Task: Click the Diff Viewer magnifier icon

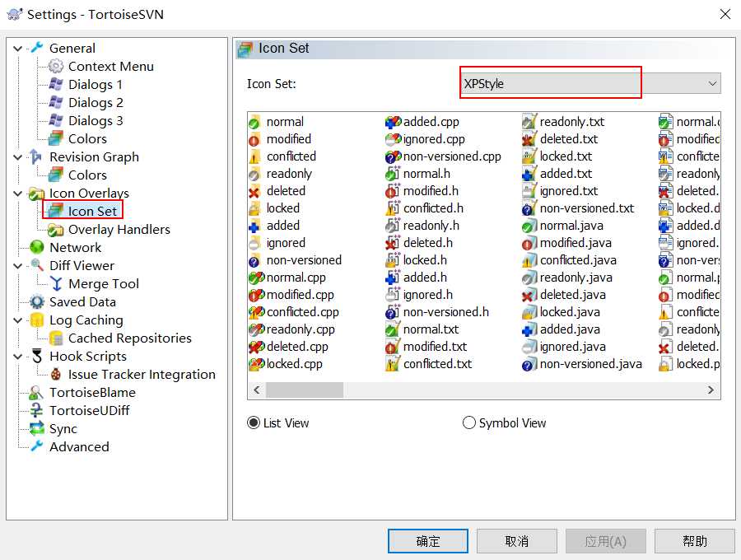Action: click(x=37, y=265)
